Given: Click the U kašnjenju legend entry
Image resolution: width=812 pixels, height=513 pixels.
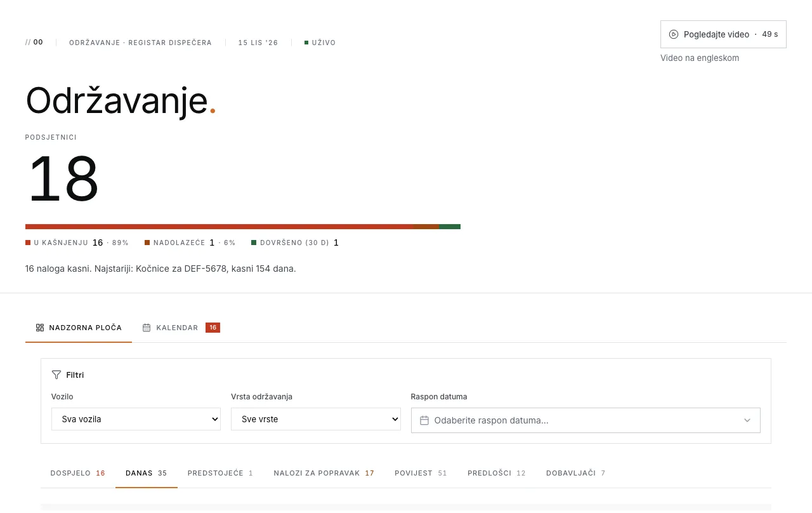Looking at the screenshot, I should point(77,243).
